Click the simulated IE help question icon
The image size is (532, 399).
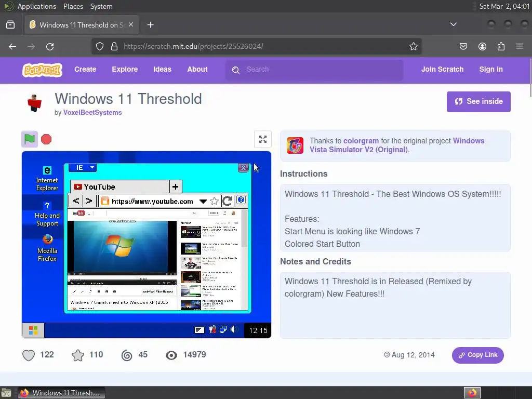click(241, 200)
